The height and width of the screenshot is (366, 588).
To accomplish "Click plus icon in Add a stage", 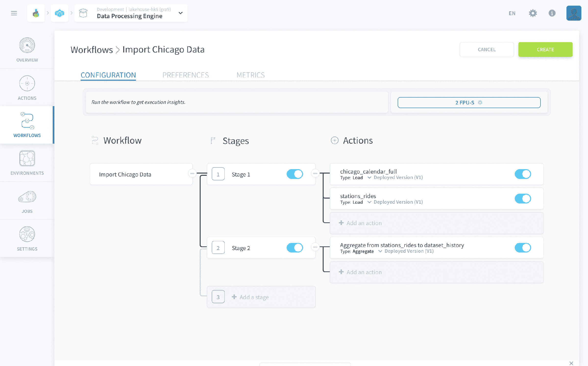I will pyautogui.click(x=234, y=297).
